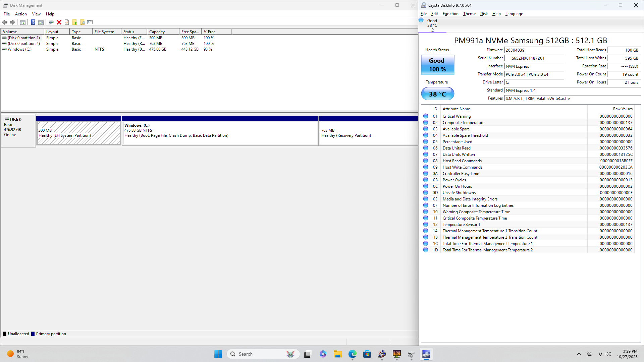Screen dimensions: 644x362
Task: Show hidden icons chevron in system tray
Action: point(579,354)
